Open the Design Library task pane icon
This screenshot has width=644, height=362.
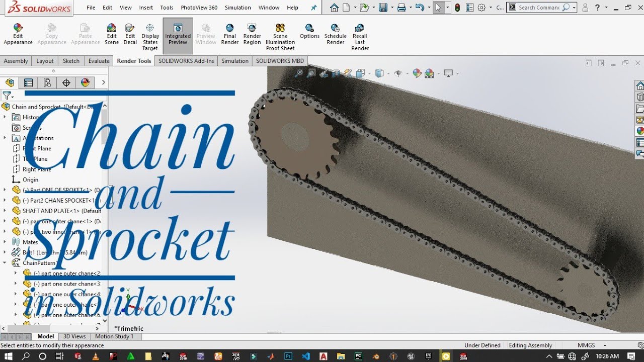(x=640, y=97)
